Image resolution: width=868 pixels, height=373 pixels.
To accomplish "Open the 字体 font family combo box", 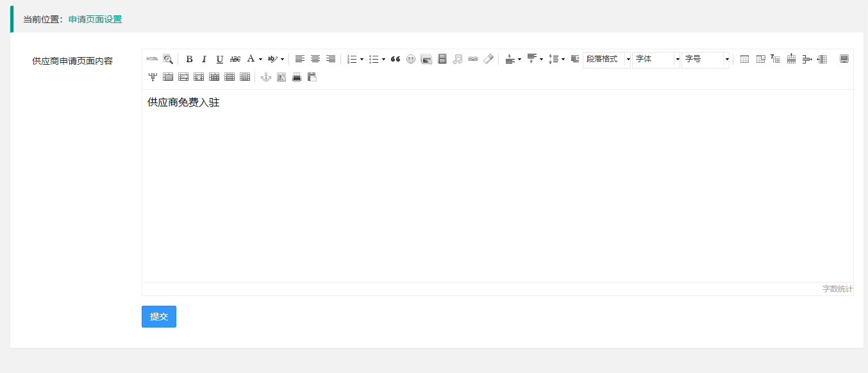I will tap(656, 59).
